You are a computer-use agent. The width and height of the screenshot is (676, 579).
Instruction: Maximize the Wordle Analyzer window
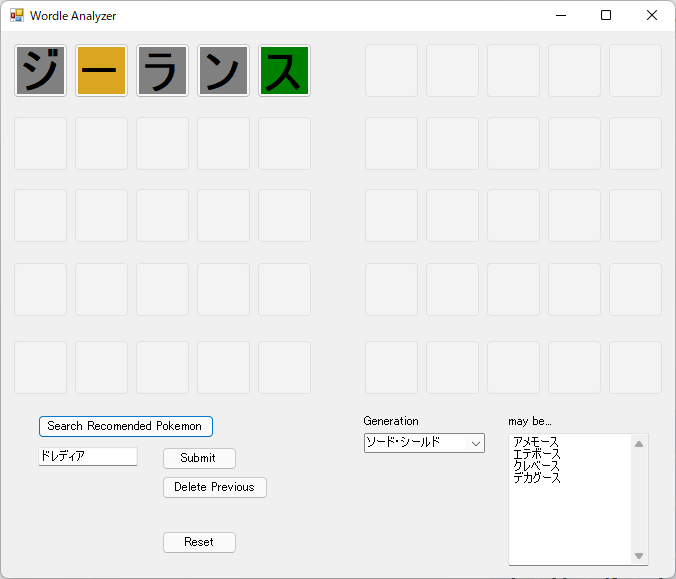[606, 16]
